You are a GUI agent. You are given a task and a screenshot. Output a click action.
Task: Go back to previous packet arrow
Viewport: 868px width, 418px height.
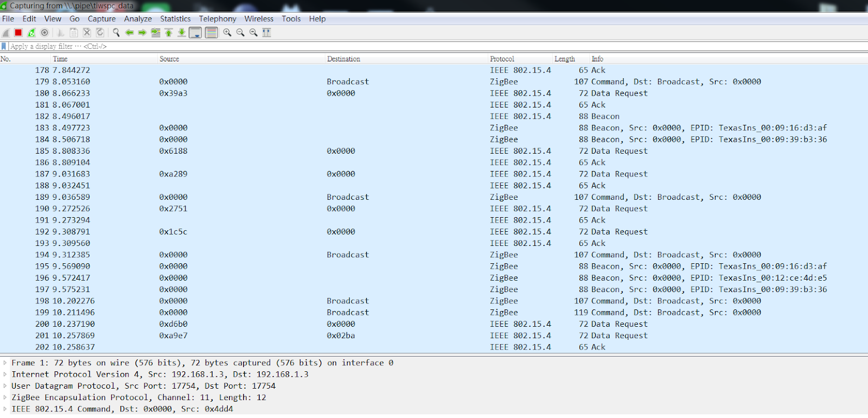(129, 33)
